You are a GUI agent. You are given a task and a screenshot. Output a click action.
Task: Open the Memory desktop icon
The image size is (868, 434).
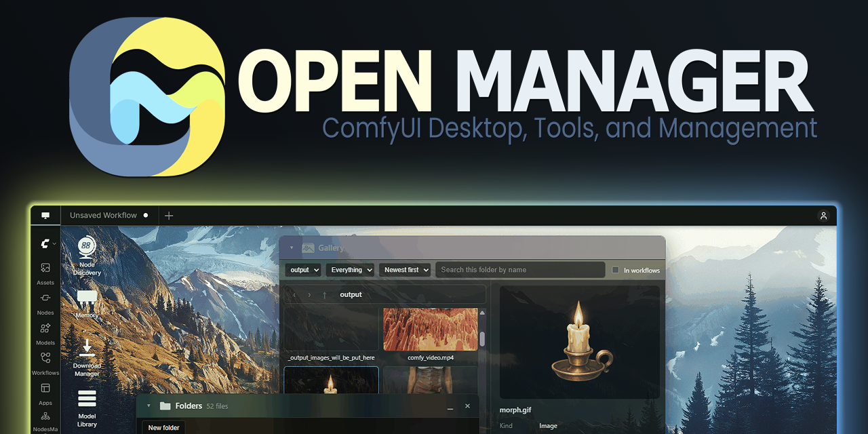pos(87,304)
